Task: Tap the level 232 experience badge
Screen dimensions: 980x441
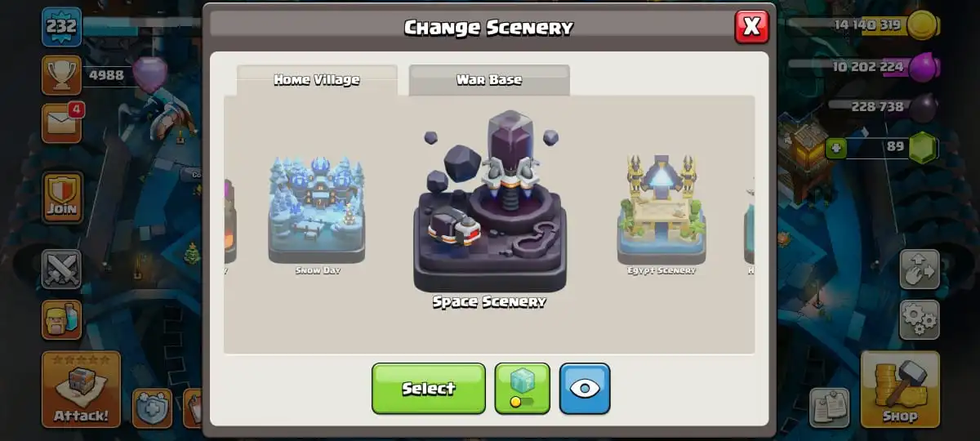Action: coord(61,27)
